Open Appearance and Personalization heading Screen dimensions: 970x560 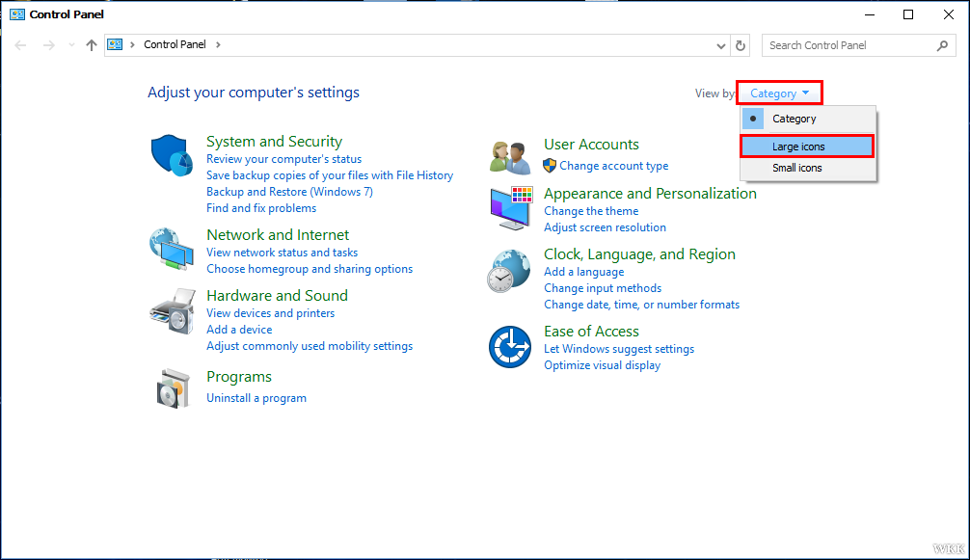click(650, 194)
